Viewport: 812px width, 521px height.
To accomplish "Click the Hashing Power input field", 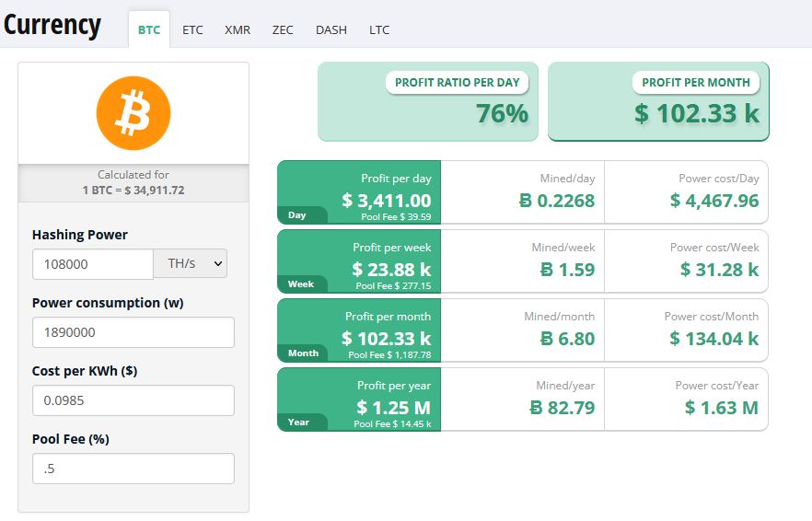I will point(92,264).
